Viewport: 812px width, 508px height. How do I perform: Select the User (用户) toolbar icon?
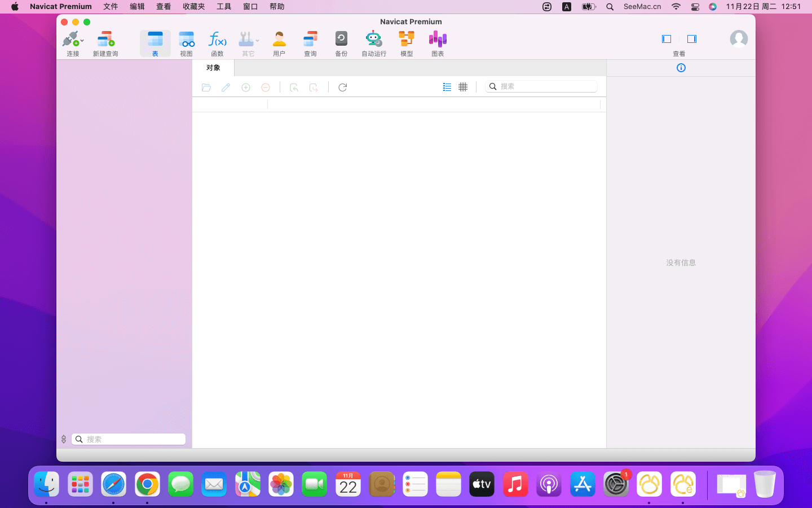279,40
